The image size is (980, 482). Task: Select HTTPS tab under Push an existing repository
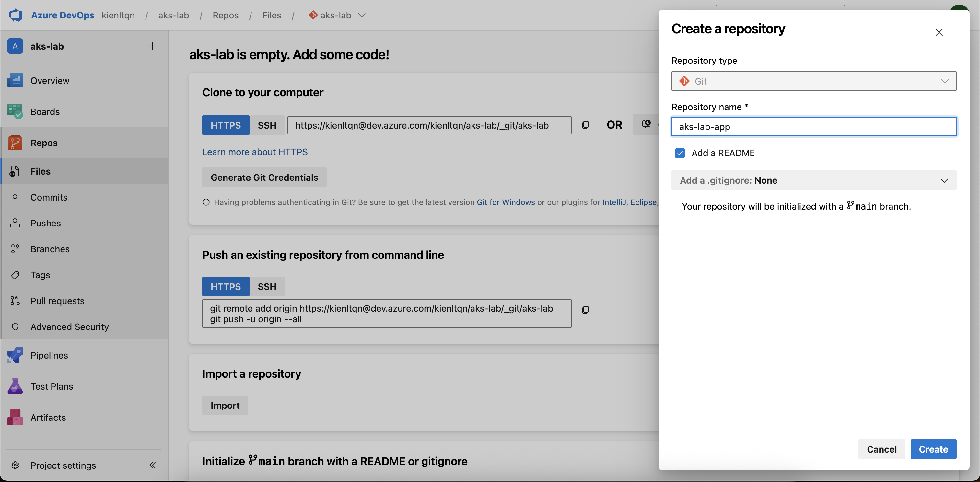(226, 286)
